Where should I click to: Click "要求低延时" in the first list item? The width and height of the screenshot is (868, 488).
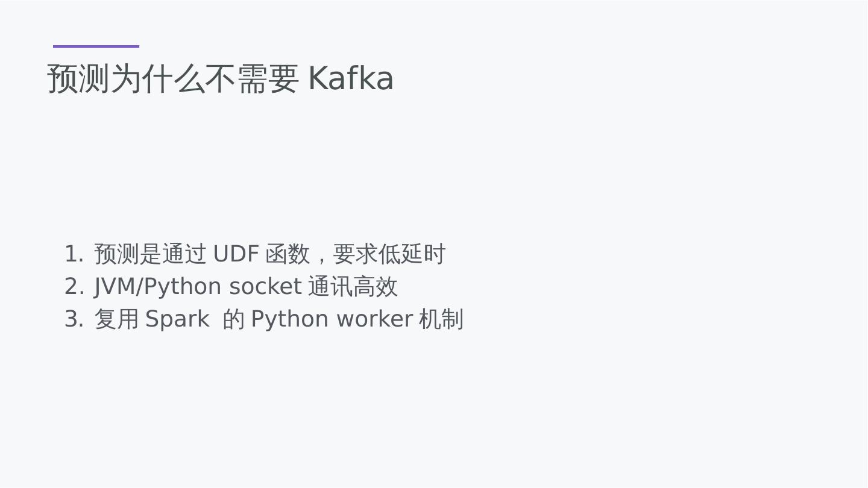389,254
